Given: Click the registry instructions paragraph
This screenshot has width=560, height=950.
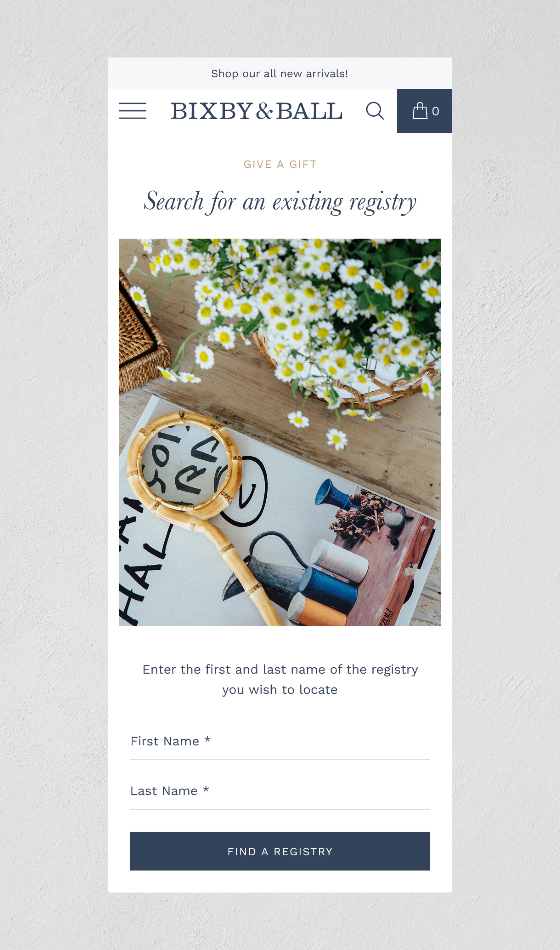Looking at the screenshot, I should tap(280, 679).
